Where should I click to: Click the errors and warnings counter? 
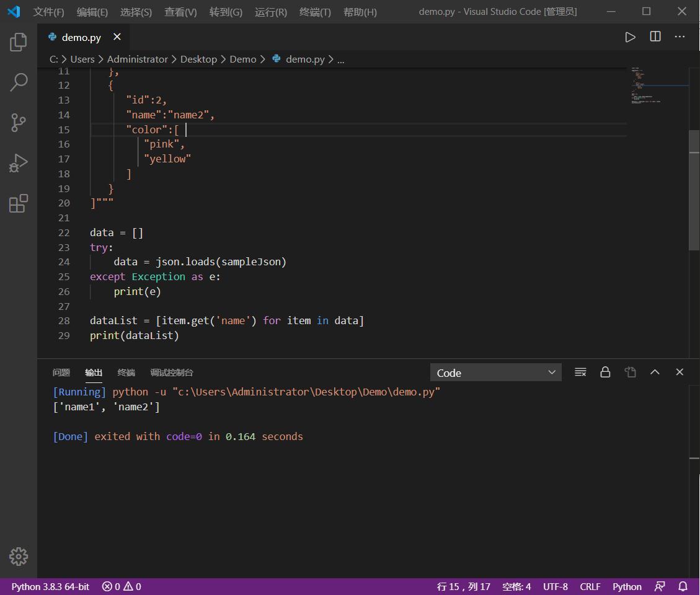122,586
